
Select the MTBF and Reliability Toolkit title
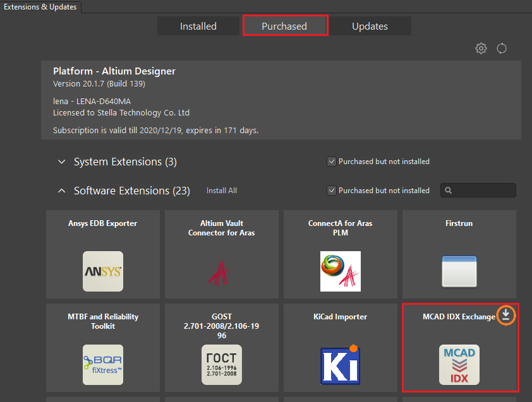[x=103, y=321]
